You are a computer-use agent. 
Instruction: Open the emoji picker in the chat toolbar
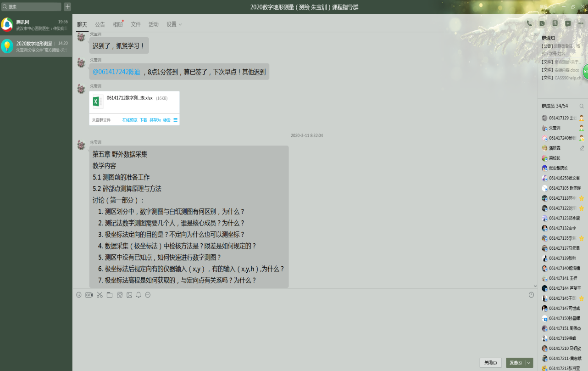79,295
